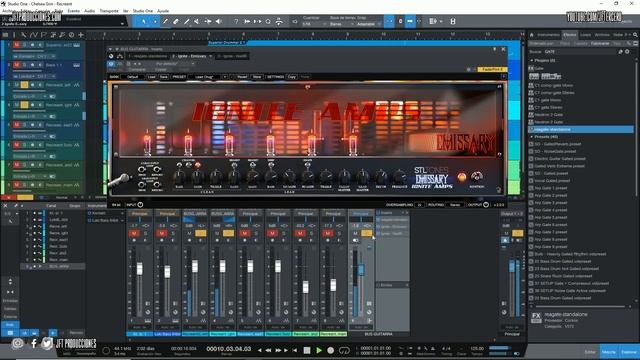Screen dimensions: 640x360
Task: Open the Oversampling dropdown
Action: [x=420, y=205]
